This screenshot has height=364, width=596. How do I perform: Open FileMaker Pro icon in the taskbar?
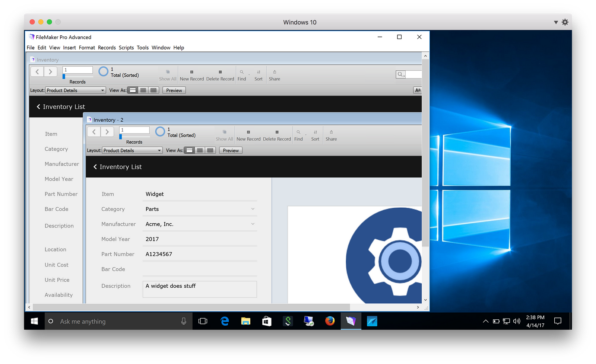pyautogui.click(x=351, y=321)
